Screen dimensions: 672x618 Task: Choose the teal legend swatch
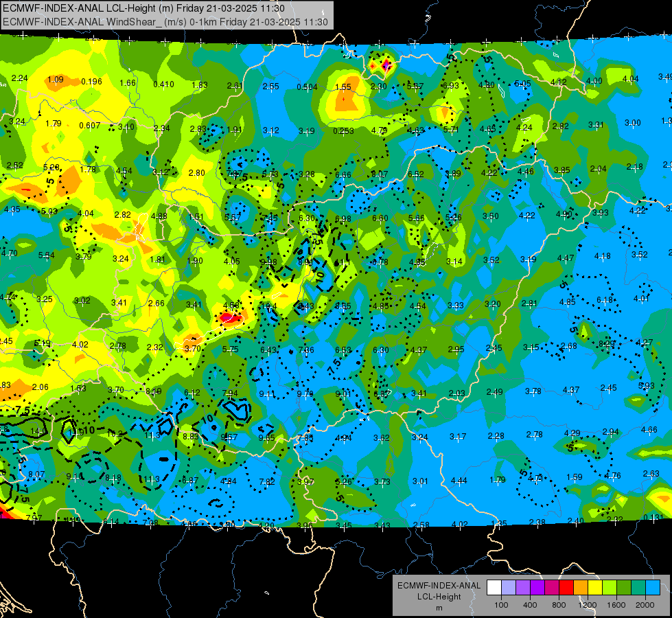(638, 588)
